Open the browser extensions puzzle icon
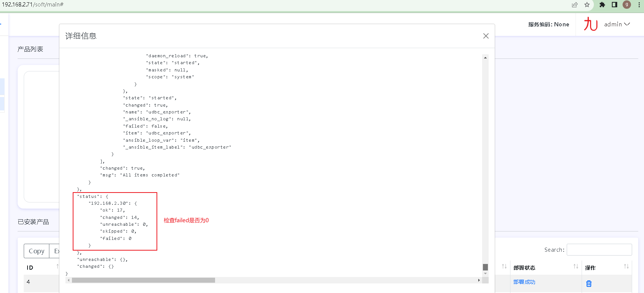Image resolution: width=644 pixels, height=293 pixels. [x=602, y=5]
